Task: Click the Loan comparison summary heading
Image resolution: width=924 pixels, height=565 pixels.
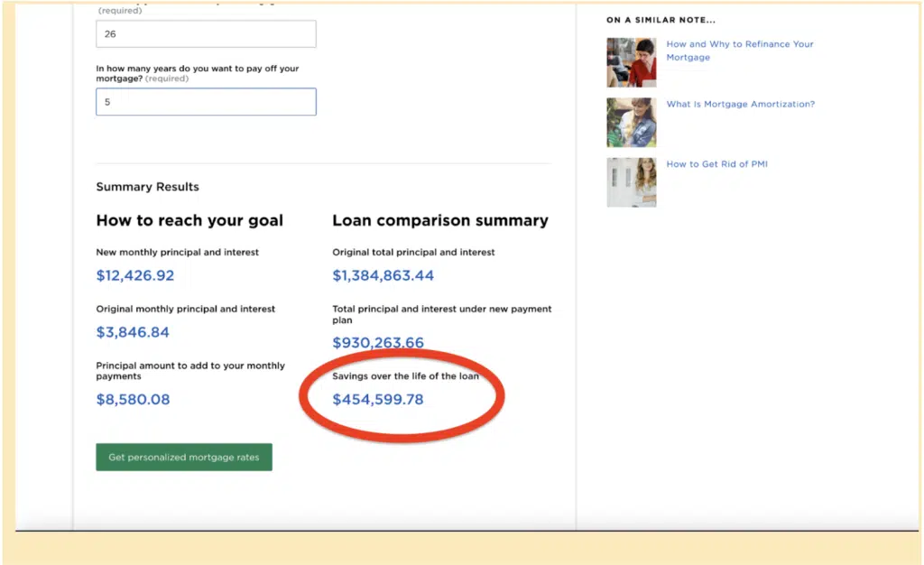Action: pyautogui.click(x=440, y=221)
